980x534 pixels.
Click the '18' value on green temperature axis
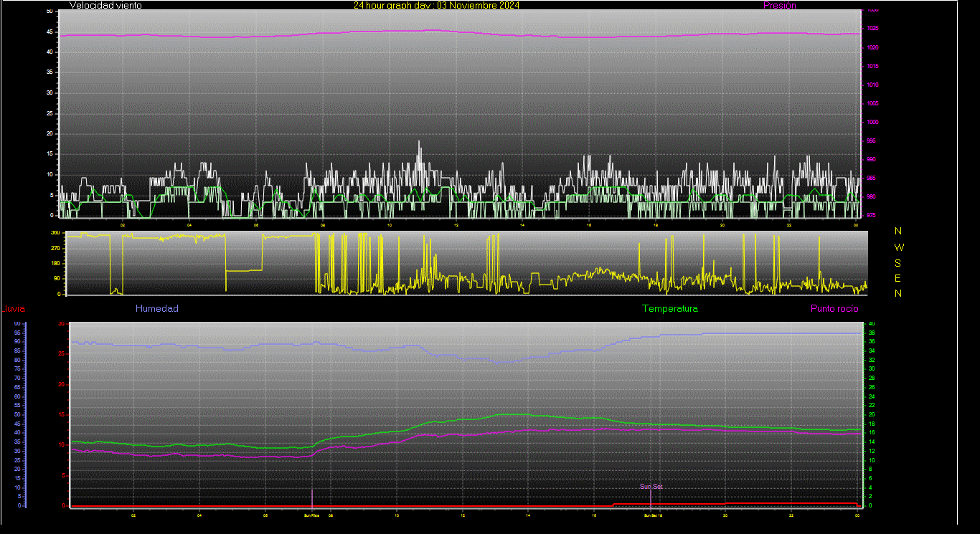tap(872, 424)
